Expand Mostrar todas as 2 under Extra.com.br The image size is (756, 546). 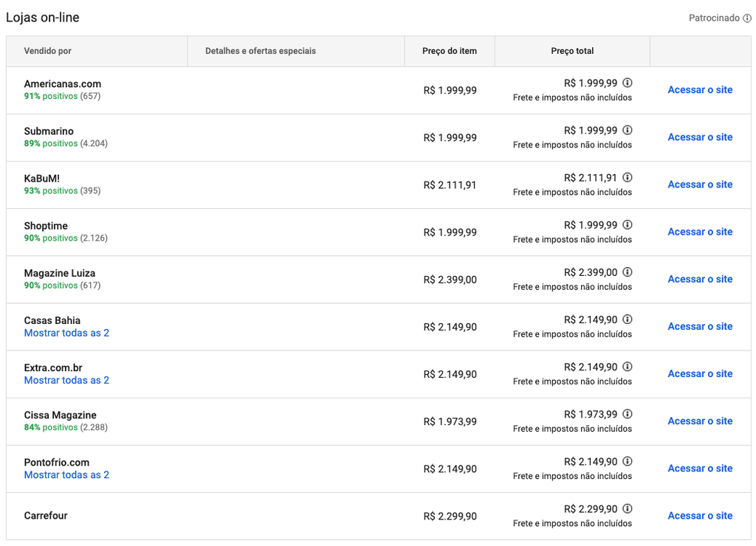pos(66,380)
